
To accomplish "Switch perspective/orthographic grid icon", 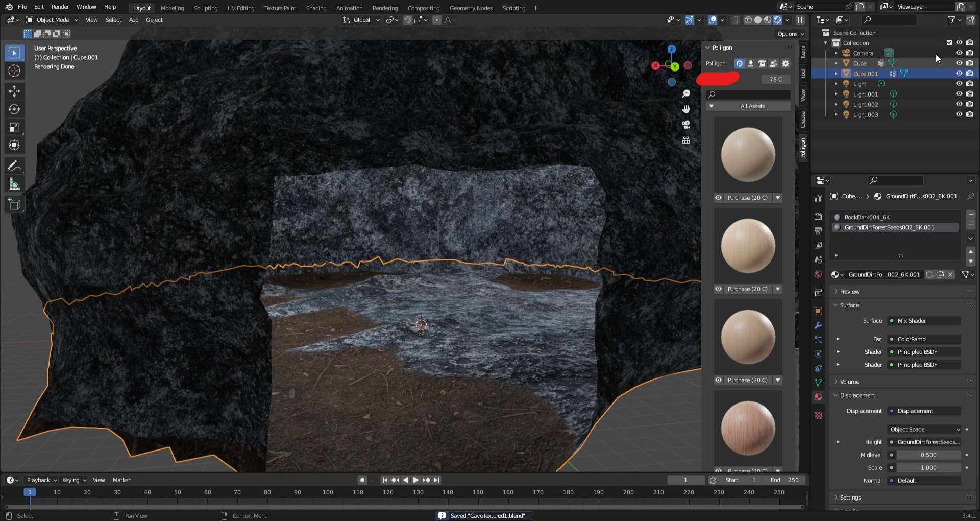I will point(686,140).
